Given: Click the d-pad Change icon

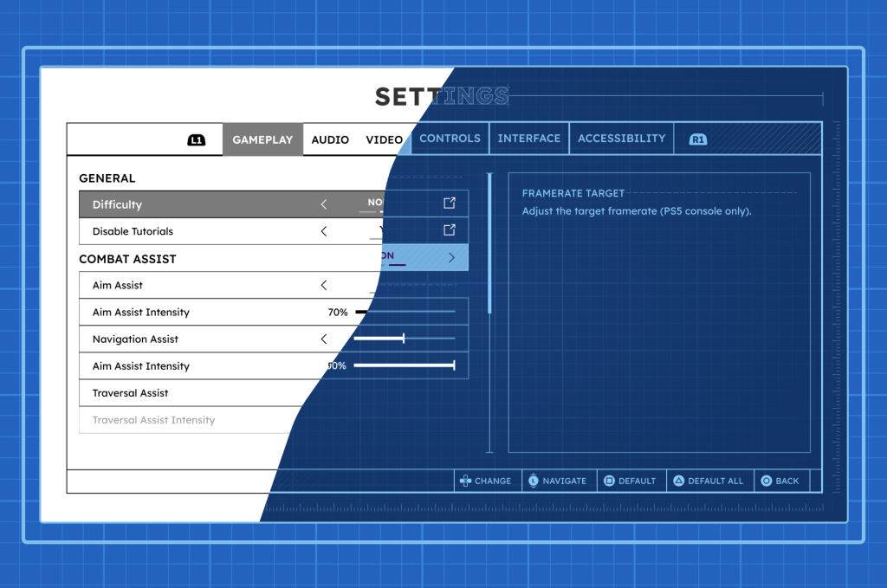Looking at the screenshot, I should click(465, 481).
